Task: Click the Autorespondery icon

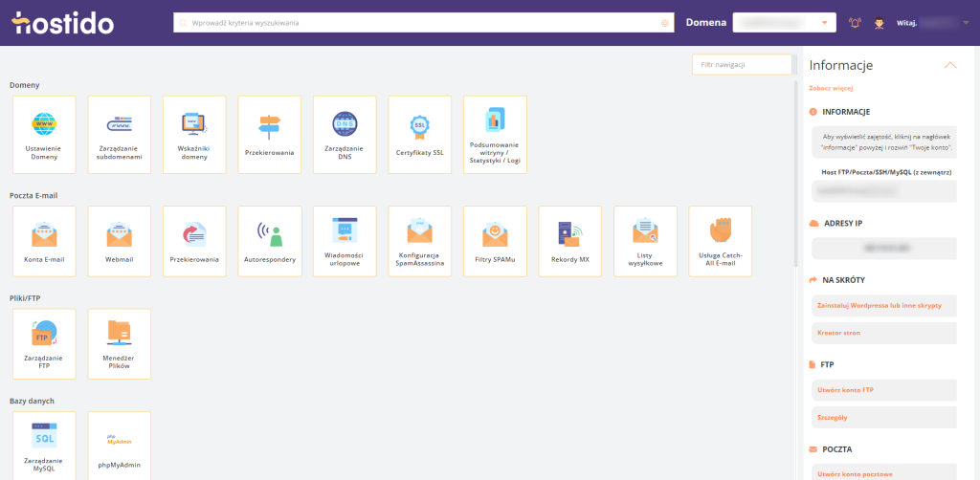Action: pos(269,240)
